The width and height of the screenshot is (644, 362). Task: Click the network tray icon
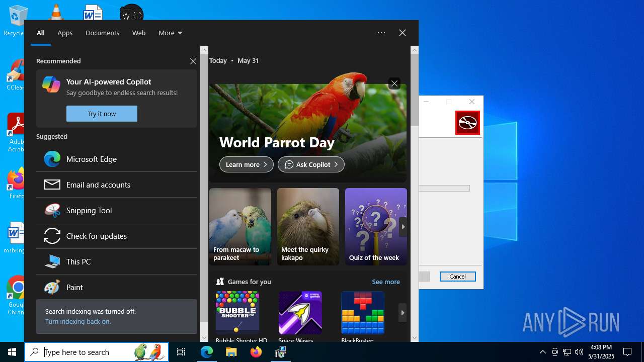click(x=567, y=352)
